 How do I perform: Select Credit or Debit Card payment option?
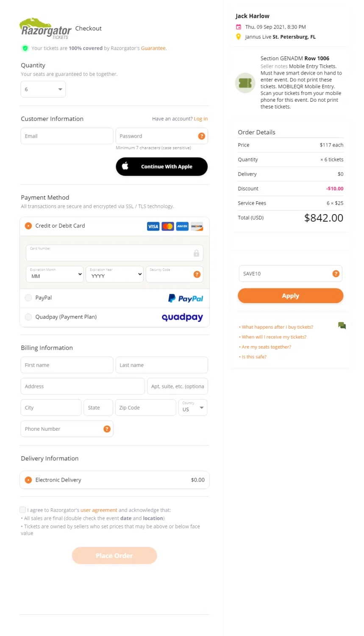[x=28, y=226]
